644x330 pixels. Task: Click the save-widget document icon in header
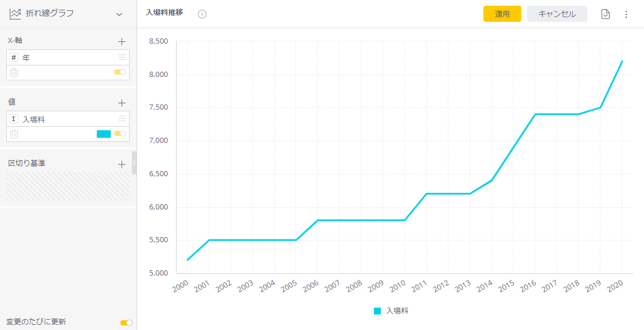[606, 14]
